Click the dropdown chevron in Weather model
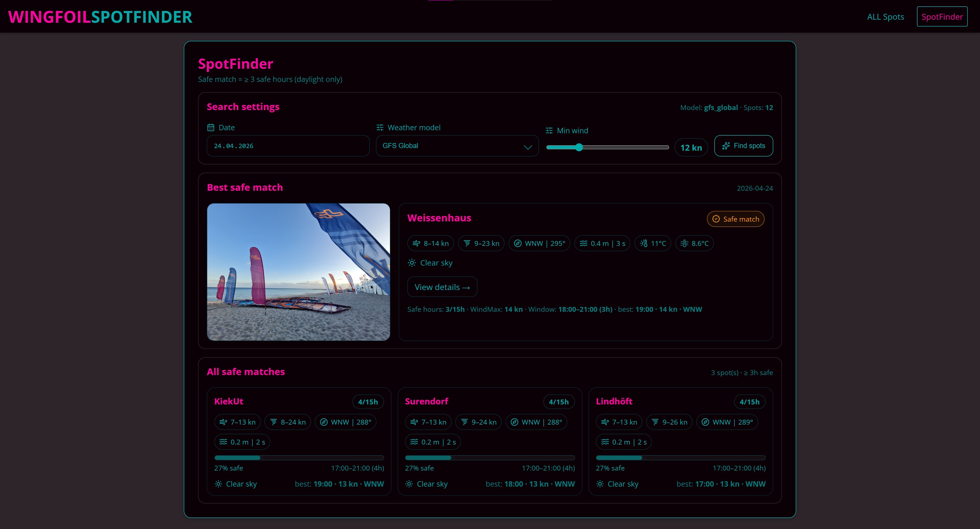Viewport: 980px width, 529px height. click(x=528, y=147)
